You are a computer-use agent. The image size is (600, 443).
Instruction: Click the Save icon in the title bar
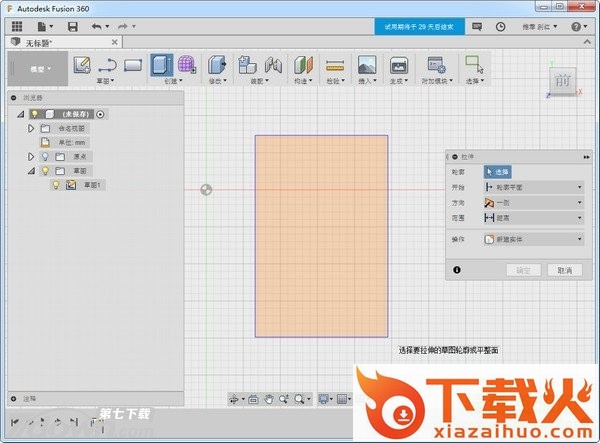point(72,26)
